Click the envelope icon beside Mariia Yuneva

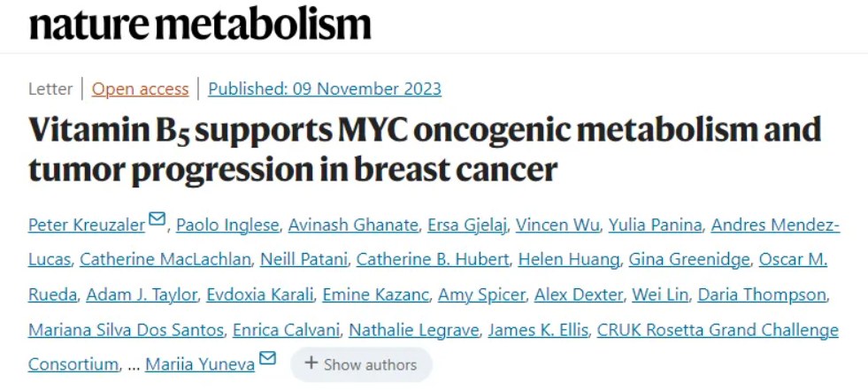click(x=267, y=358)
